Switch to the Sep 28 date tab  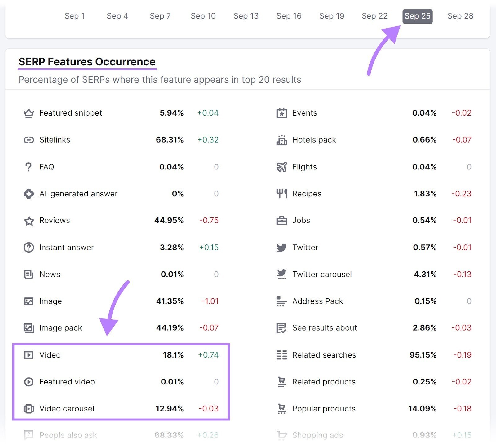460,16
